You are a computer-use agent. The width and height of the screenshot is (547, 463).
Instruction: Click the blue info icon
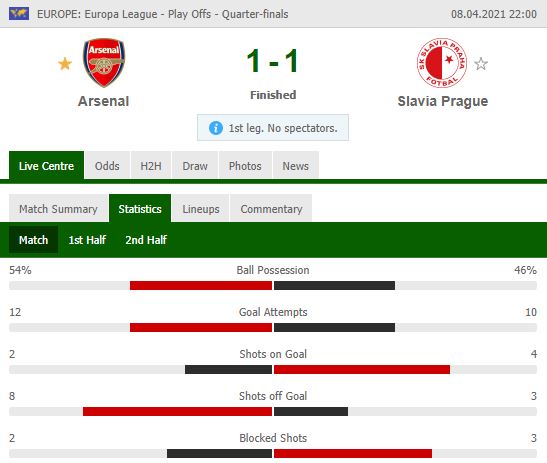point(216,128)
